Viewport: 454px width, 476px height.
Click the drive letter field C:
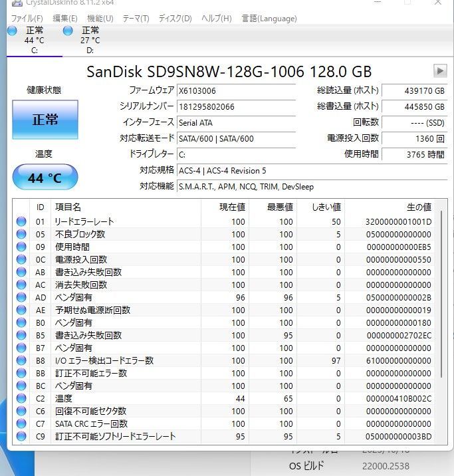pos(236,155)
